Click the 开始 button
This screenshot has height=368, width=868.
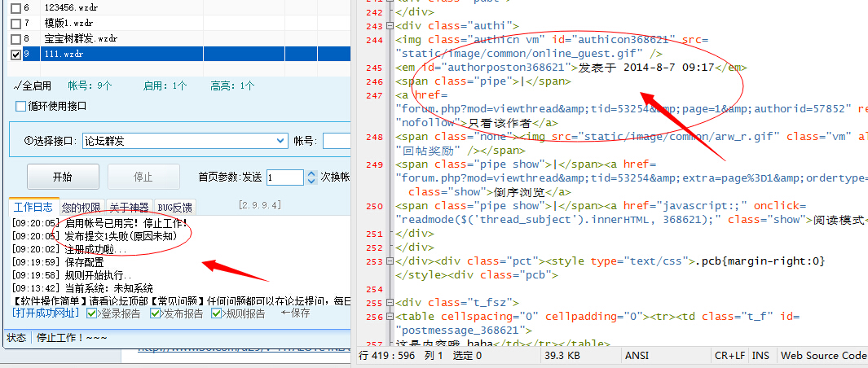click(62, 177)
